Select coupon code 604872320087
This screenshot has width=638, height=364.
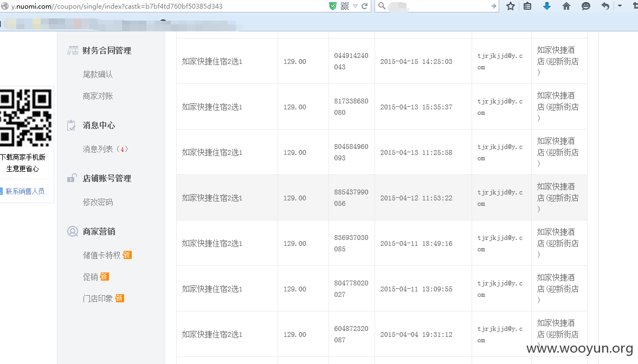coord(351,334)
